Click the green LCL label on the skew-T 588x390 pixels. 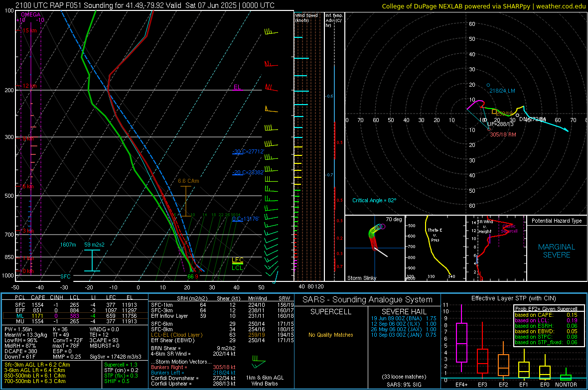point(237,267)
